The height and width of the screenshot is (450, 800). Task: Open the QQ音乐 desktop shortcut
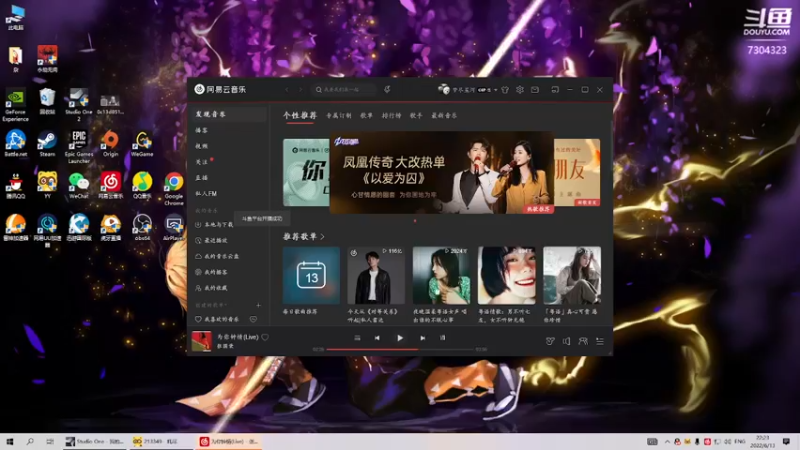tap(142, 185)
